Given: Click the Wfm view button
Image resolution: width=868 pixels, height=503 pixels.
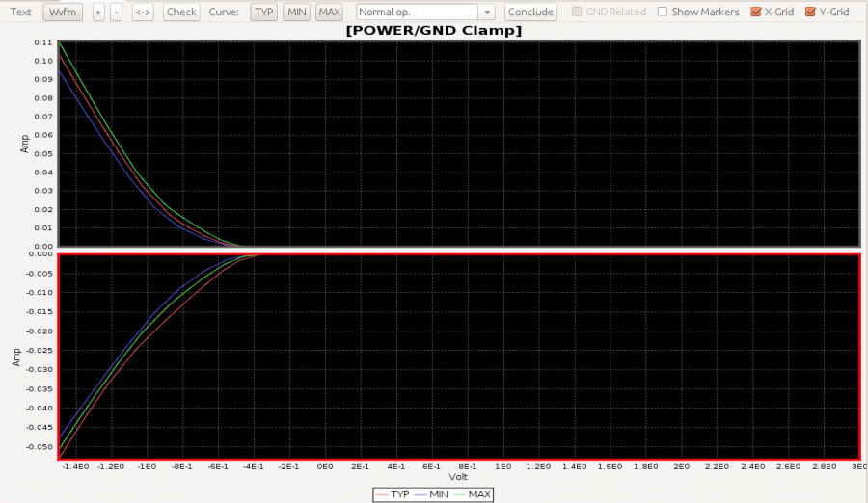Looking at the screenshot, I should pyautogui.click(x=63, y=13).
